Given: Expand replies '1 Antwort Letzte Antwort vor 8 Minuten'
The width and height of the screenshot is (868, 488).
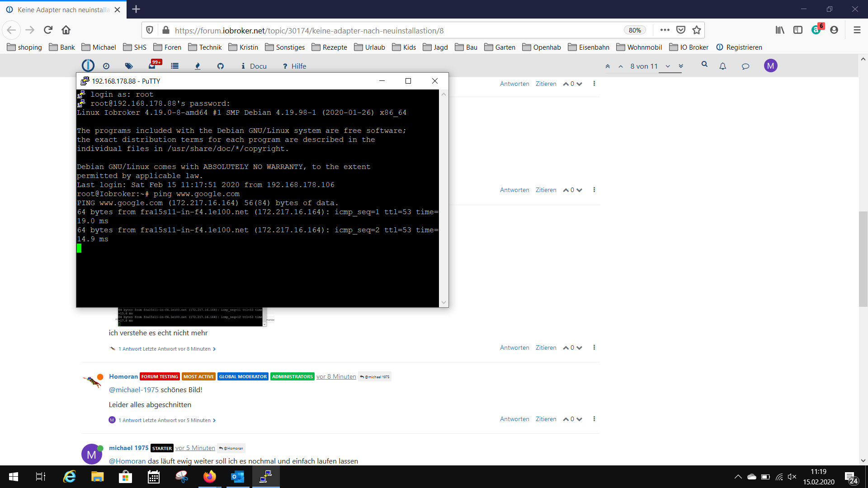Looking at the screenshot, I should (167, 349).
